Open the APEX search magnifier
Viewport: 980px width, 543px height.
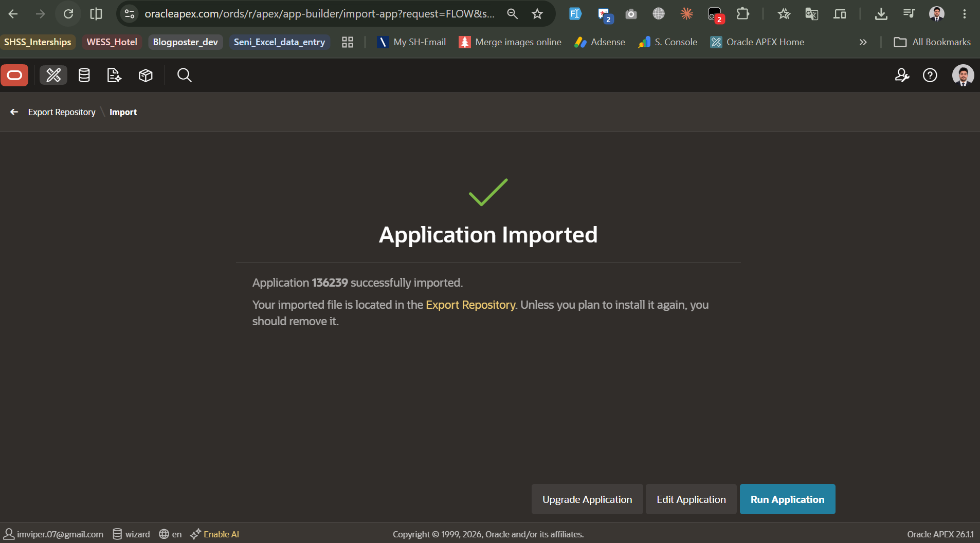coord(184,76)
